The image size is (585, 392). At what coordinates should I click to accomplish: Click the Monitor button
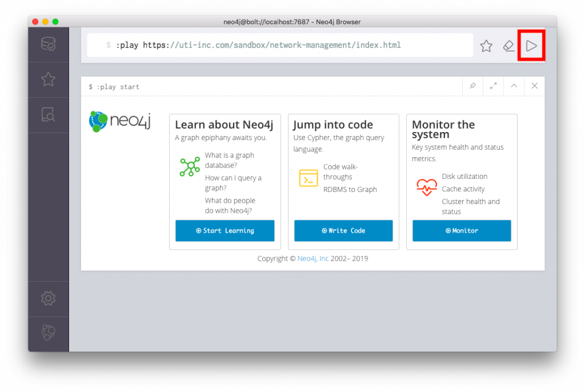(462, 231)
